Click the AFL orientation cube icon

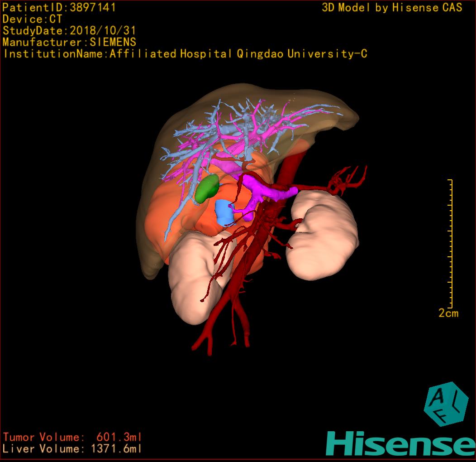point(446,404)
